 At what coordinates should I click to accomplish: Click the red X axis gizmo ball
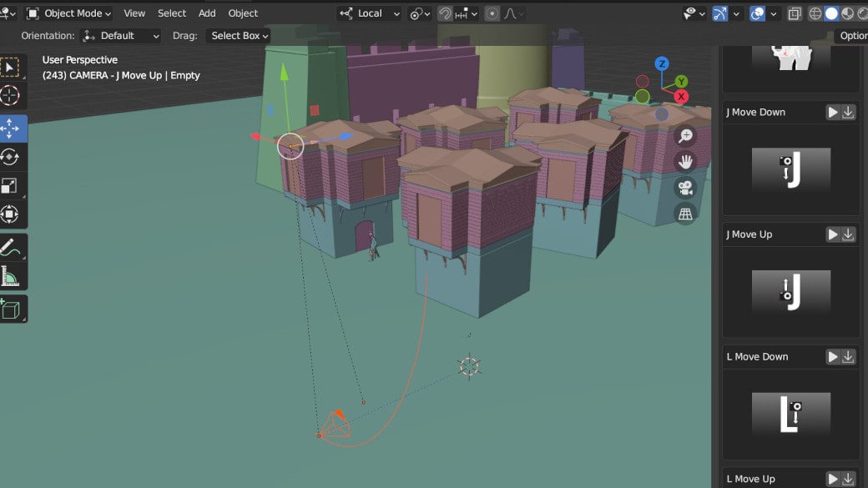click(x=681, y=97)
